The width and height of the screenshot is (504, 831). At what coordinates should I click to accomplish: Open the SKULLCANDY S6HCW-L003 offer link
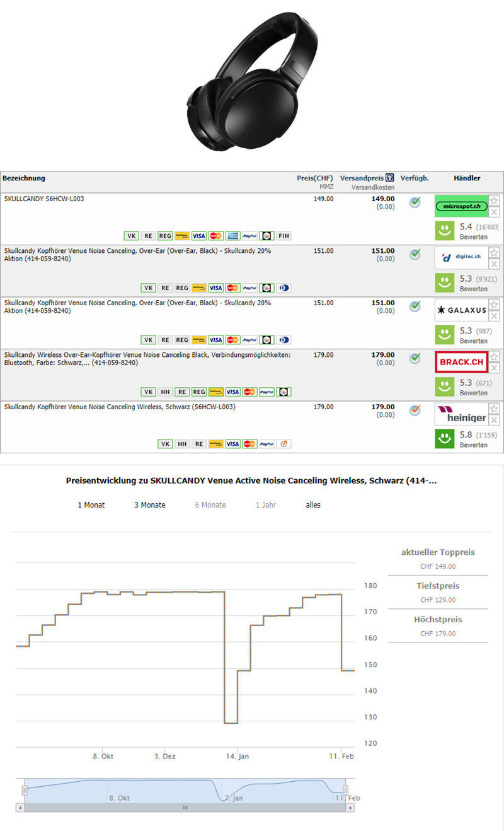44,199
